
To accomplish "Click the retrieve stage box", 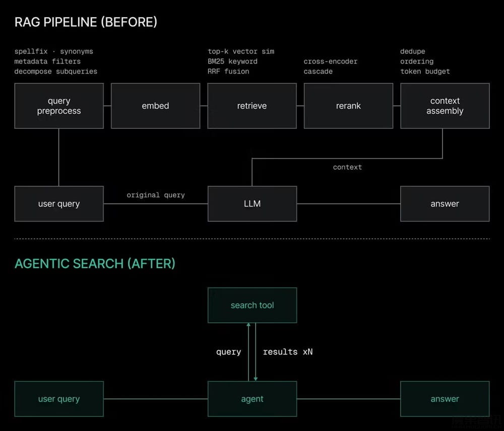I will tap(252, 106).
